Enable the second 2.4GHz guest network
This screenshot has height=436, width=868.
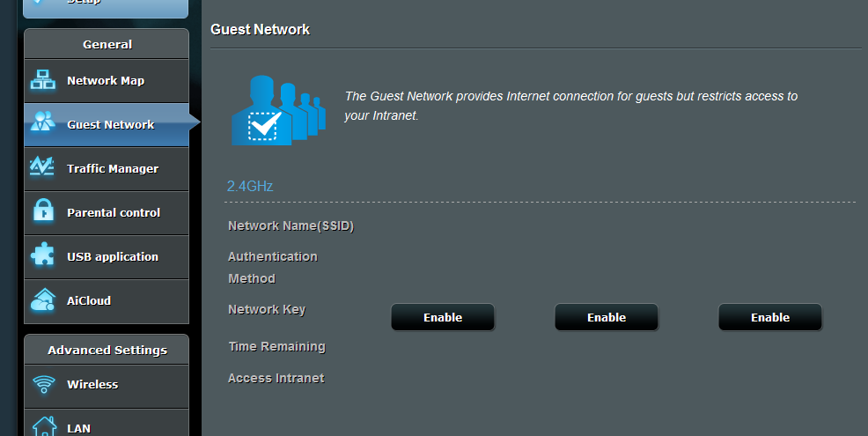pos(607,317)
